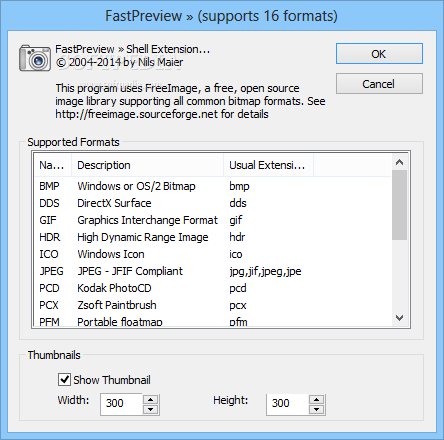Select the JPEG JFIF Compliant row
Viewport: 444px width, 440px height.
click(212, 271)
